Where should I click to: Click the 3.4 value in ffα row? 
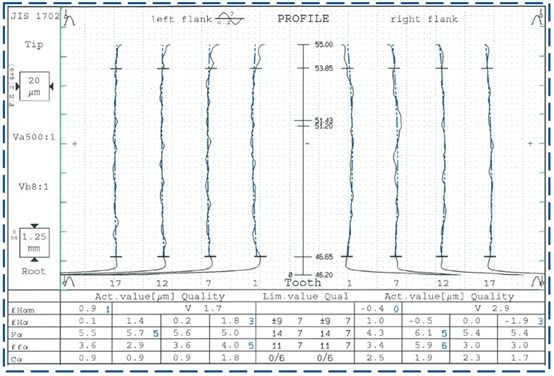(375, 345)
